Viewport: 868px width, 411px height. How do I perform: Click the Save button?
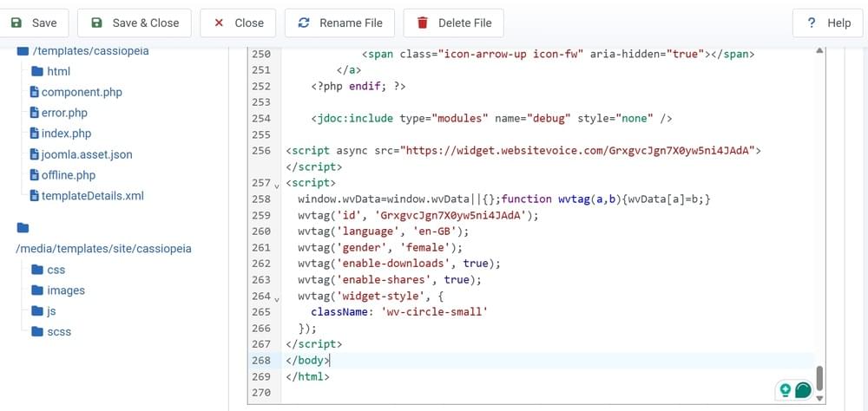(35, 23)
